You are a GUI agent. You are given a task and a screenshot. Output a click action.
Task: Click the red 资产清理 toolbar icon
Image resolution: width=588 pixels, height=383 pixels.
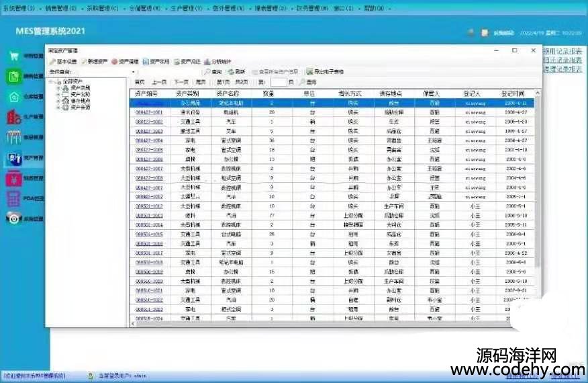click(114, 62)
